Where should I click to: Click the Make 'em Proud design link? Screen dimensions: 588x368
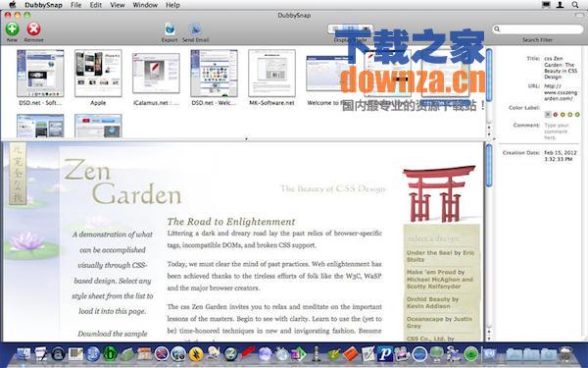pyautogui.click(x=440, y=279)
